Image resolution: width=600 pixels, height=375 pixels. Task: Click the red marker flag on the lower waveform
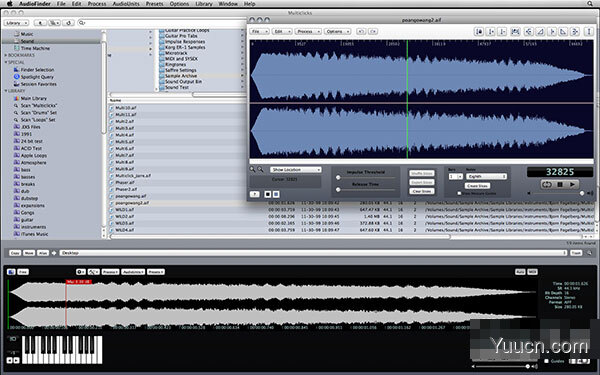(78, 282)
